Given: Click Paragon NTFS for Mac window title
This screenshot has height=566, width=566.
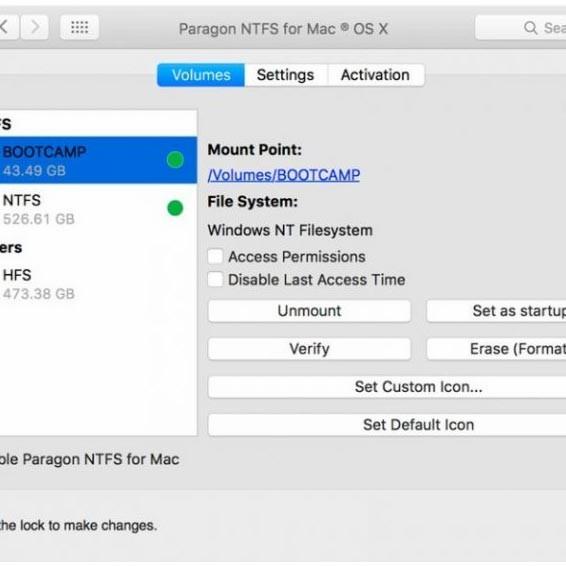Looking at the screenshot, I should (x=283, y=29).
